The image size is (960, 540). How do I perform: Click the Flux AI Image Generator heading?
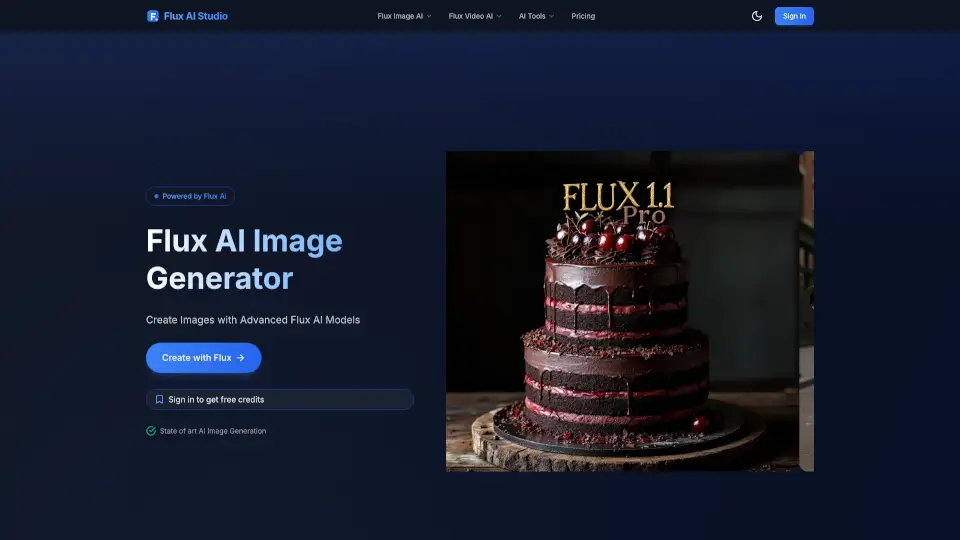(x=244, y=259)
